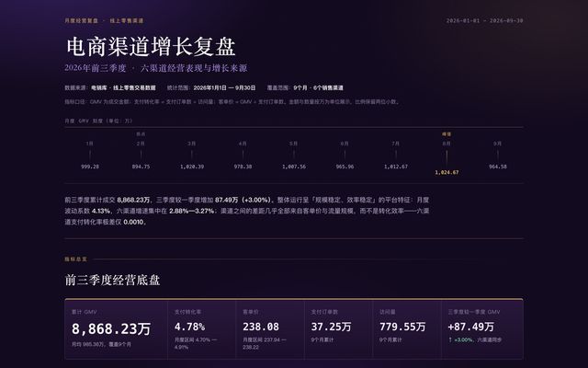Viewport: 588px width, 368px height.
Task: Click the highlighted 1,024.67 peak value
Action: [x=447, y=173]
